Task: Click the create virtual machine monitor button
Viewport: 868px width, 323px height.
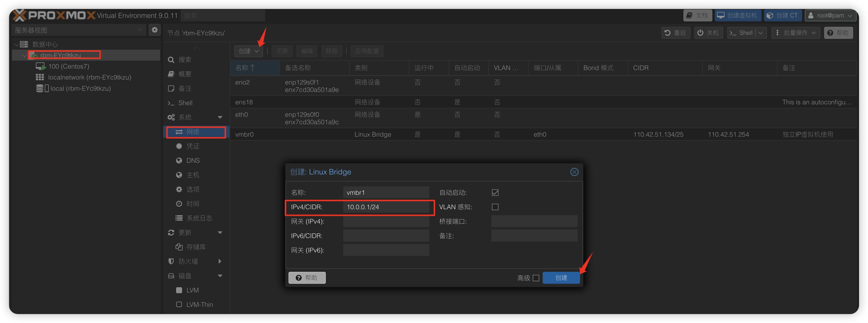Action: point(738,15)
